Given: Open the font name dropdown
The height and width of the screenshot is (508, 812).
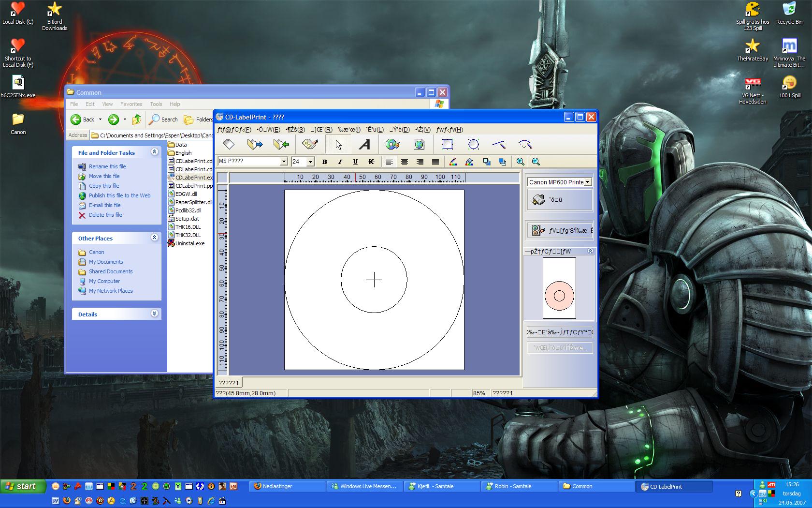Looking at the screenshot, I should coord(284,162).
